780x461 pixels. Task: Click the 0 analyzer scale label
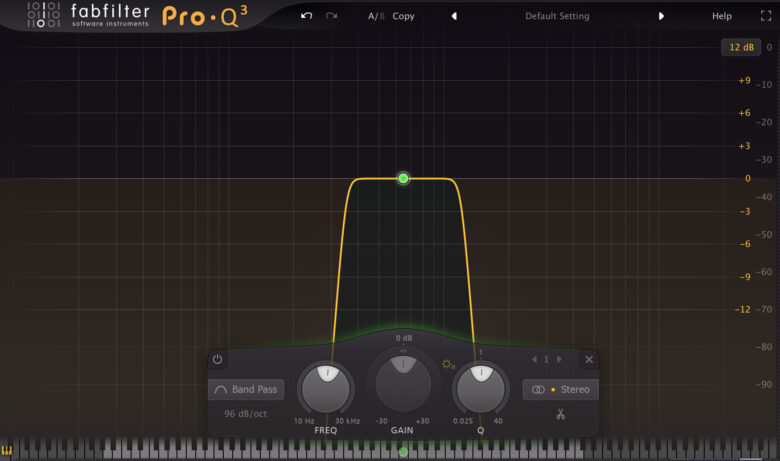[769, 47]
